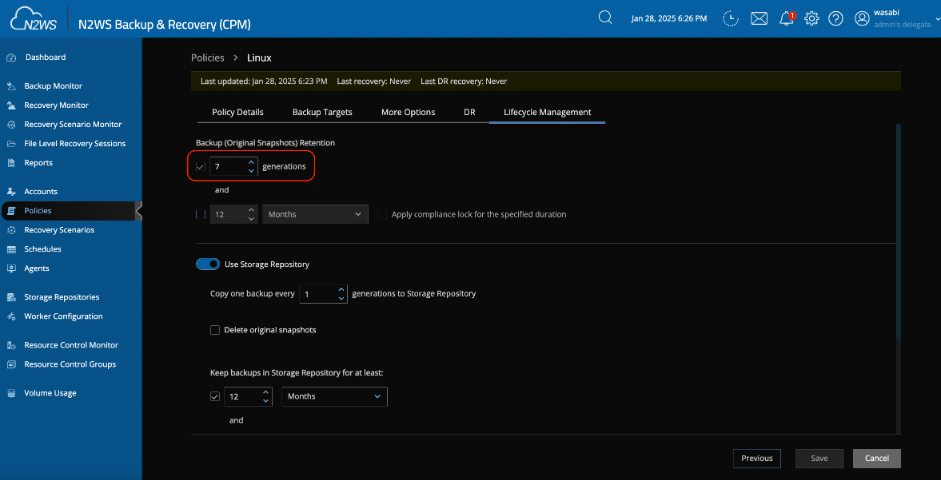
Task: Click the Resource Control Monitor icon
Action: [10, 346]
